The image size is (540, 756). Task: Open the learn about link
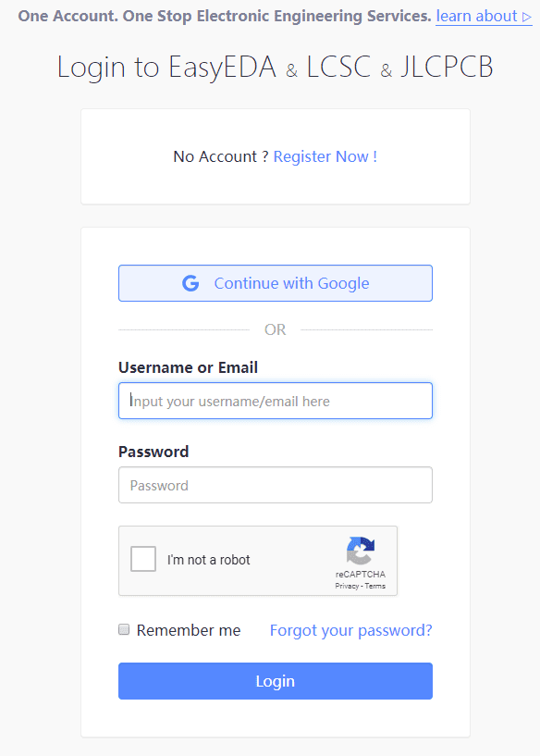click(484, 16)
